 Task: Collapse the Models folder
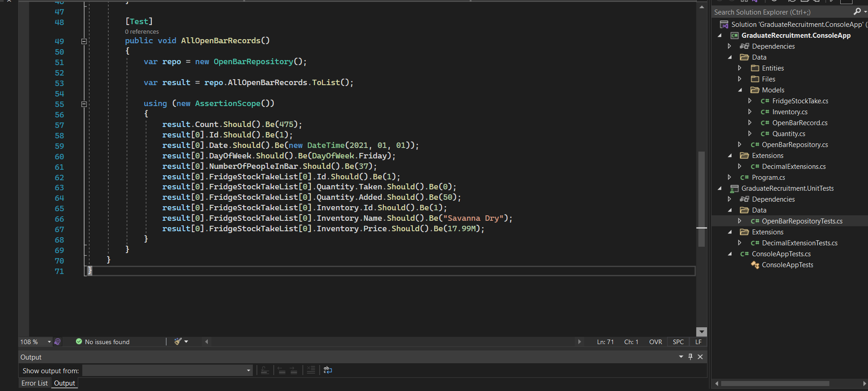click(x=740, y=90)
